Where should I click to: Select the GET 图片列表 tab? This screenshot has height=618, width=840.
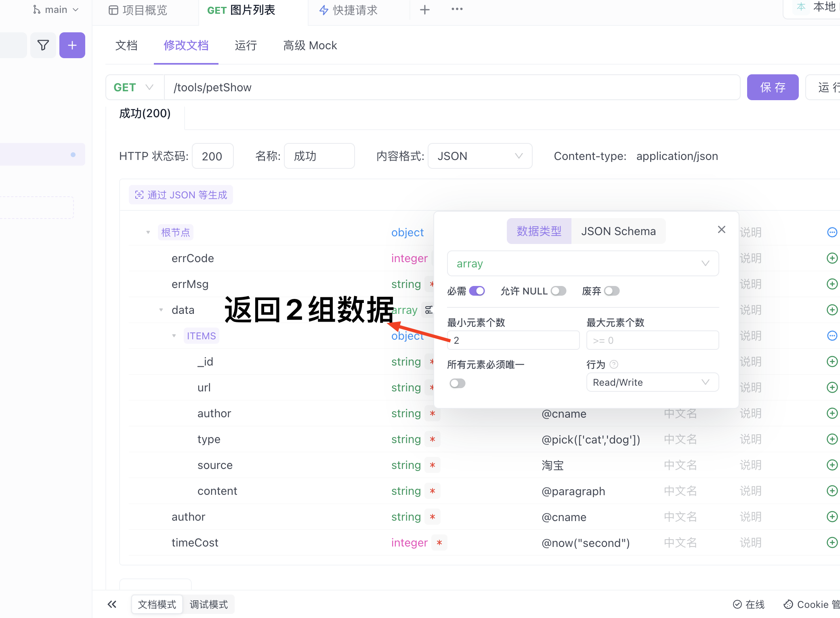click(x=241, y=10)
